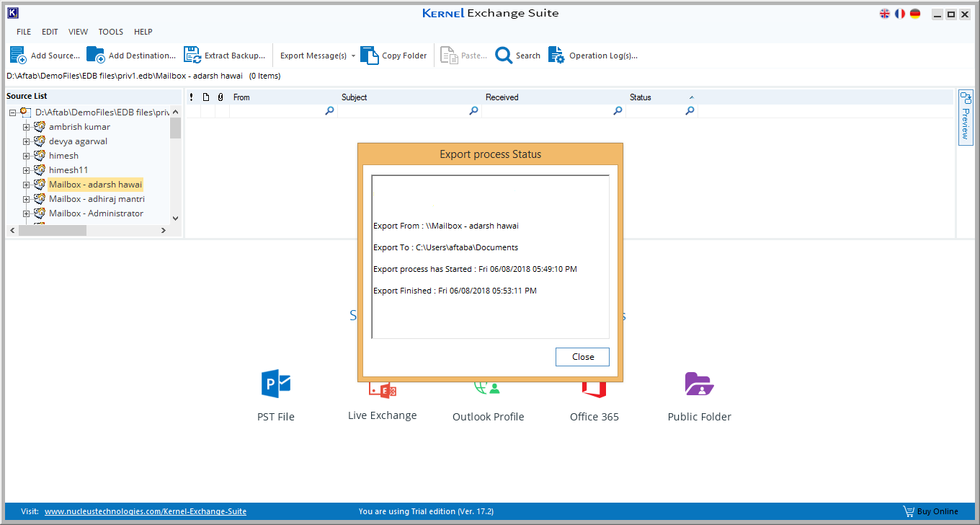
Task: Select Mailbox - Administrator tree item
Action: coord(96,213)
